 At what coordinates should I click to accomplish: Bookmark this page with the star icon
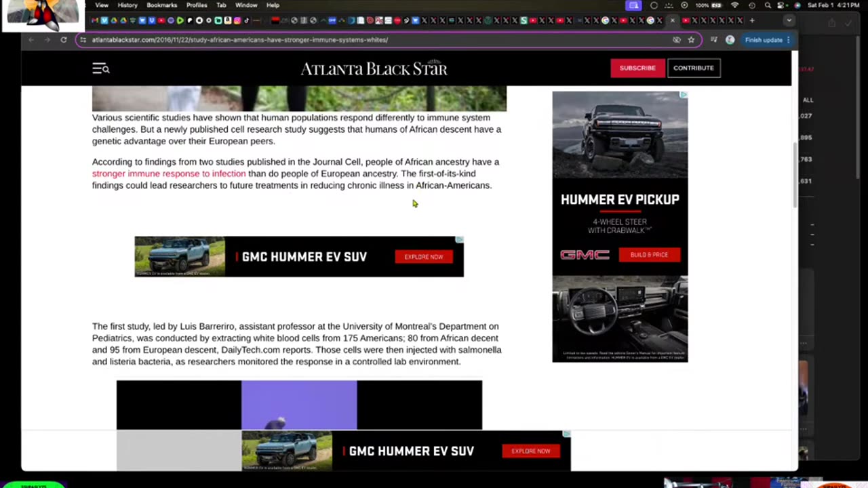[691, 40]
